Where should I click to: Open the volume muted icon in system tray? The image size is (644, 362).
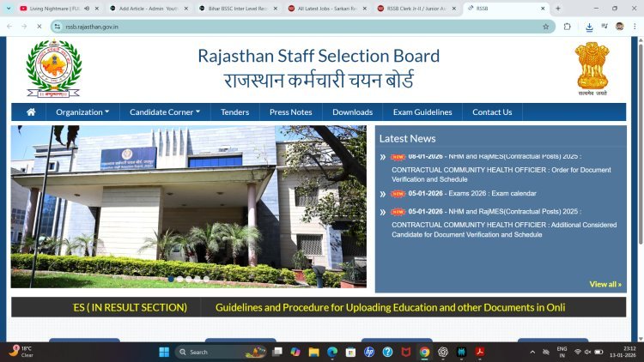(x=587, y=353)
